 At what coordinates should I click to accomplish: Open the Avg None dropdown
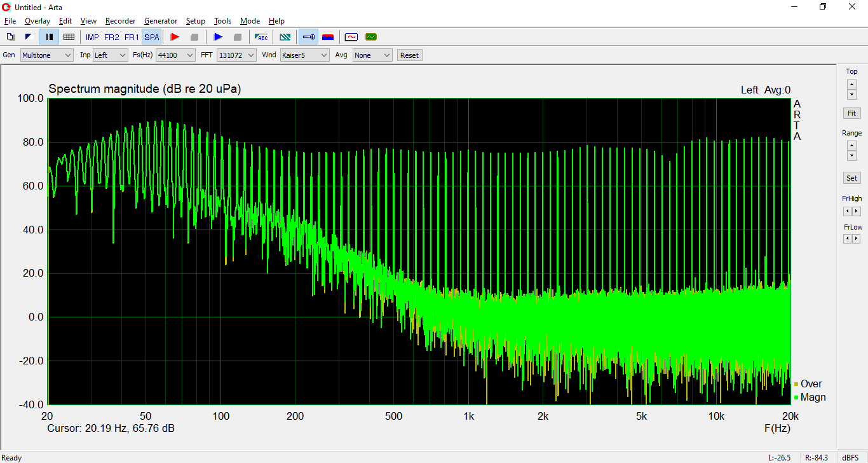[372, 55]
